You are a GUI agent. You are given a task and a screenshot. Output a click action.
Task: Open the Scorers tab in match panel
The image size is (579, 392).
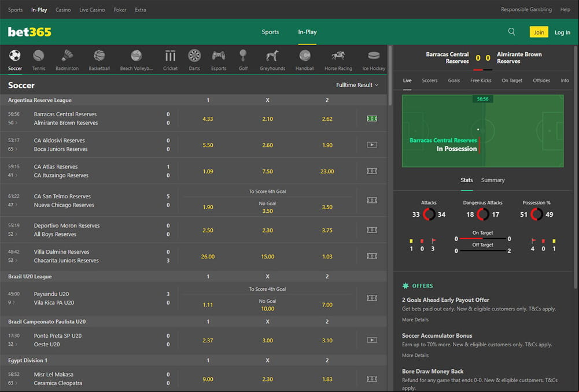(429, 80)
